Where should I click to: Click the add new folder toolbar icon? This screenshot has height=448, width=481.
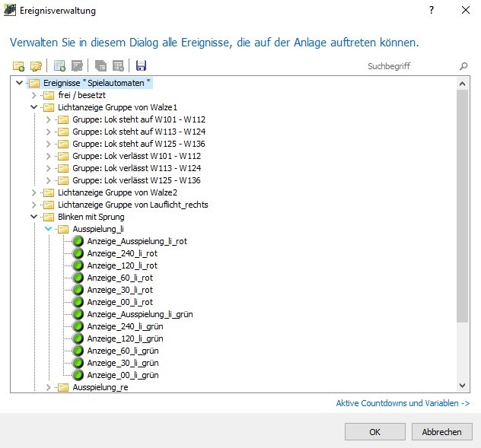point(18,66)
